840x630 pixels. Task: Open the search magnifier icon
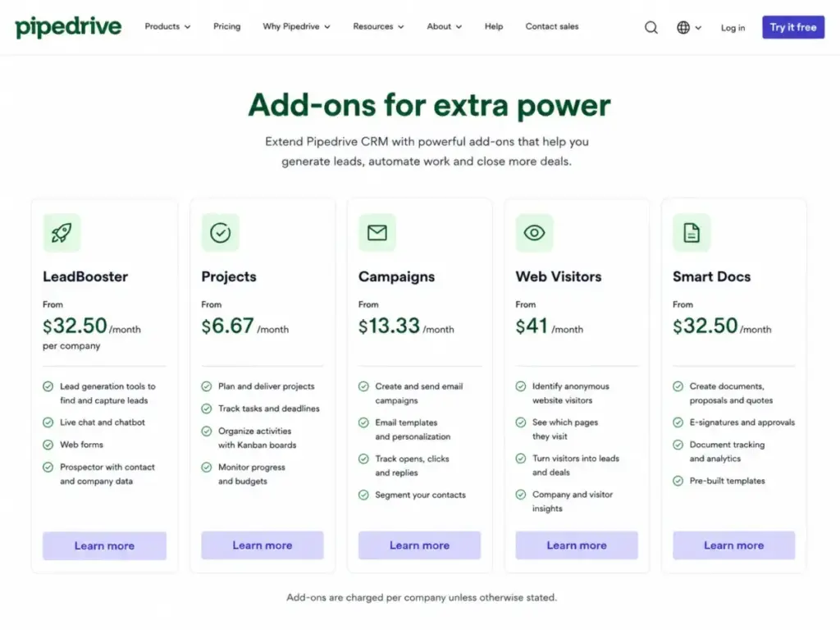(x=651, y=27)
